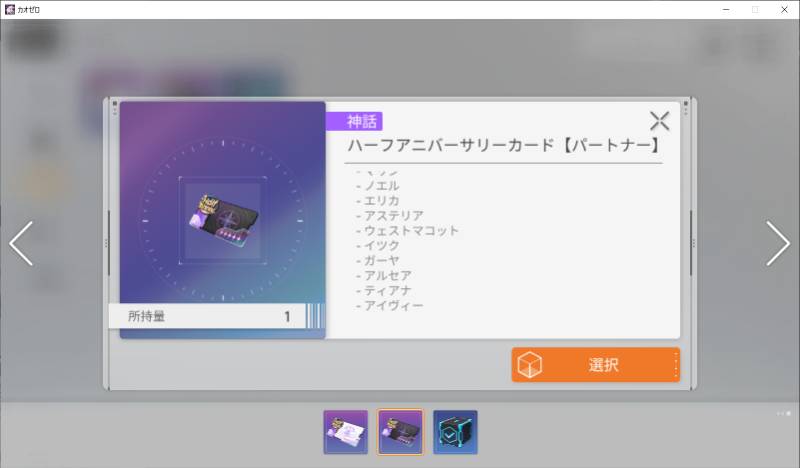Viewport: 800px width, 468px height.
Task: Select the dark partner card thumbnail
Action: (x=401, y=432)
